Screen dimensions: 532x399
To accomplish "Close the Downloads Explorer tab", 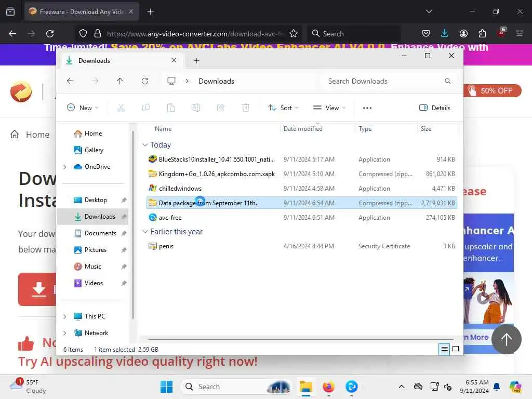I will tap(174, 60).
